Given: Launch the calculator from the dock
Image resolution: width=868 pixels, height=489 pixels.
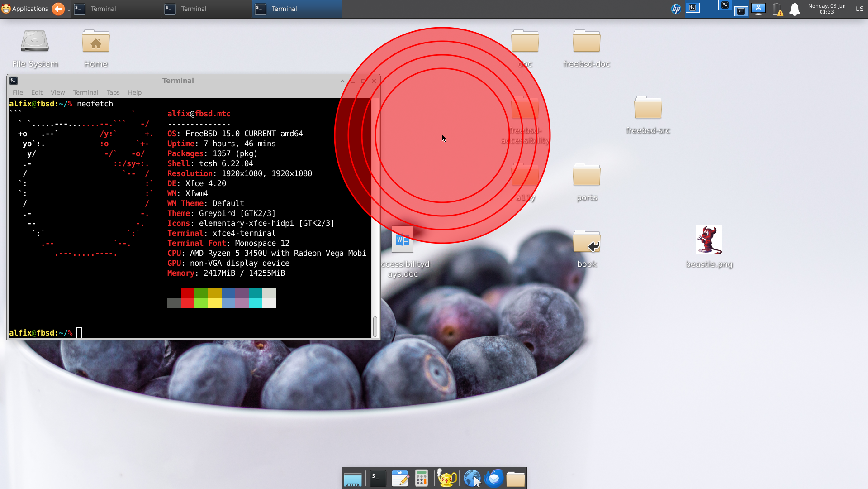Looking at the screenshot, I should point(422,479).
